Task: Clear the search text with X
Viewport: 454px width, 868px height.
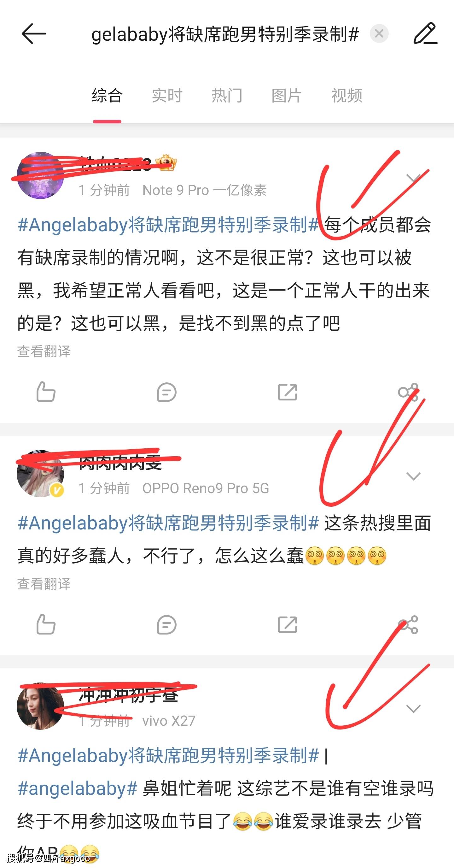Action: [379, 33]
